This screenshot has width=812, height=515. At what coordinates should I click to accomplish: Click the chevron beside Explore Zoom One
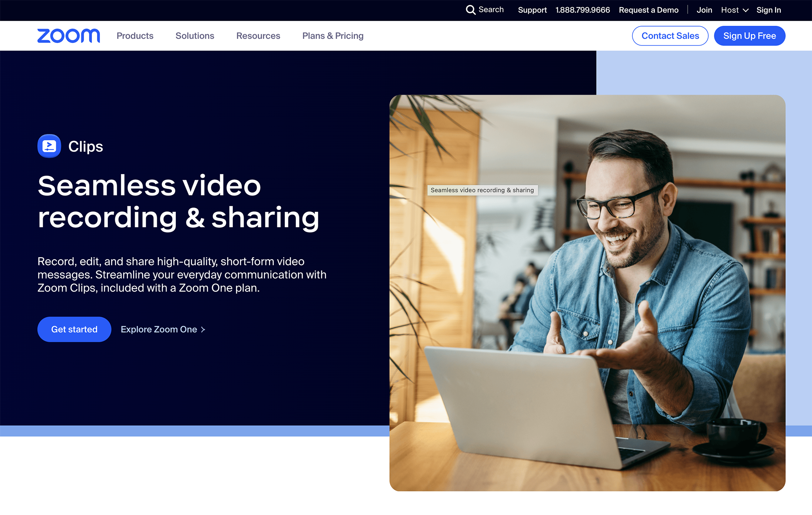[x=203, y=329]
